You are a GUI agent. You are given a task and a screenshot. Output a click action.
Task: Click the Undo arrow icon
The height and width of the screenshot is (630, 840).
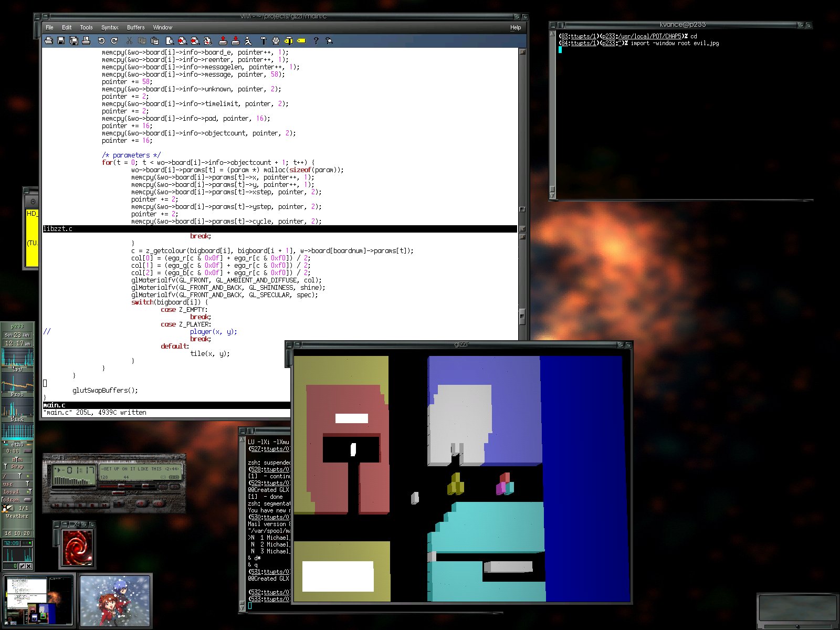pyautogui.click(x=101, y=40)
